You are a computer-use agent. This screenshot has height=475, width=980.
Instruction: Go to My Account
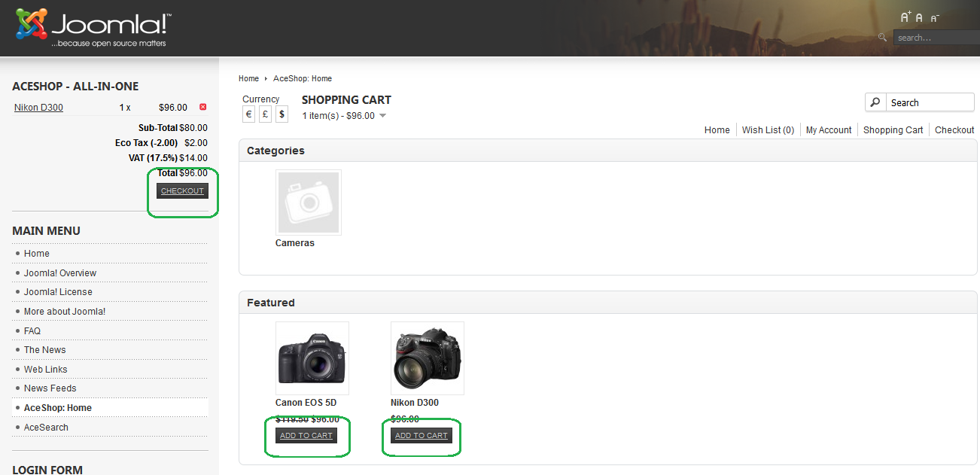click(x=829, y=130)
